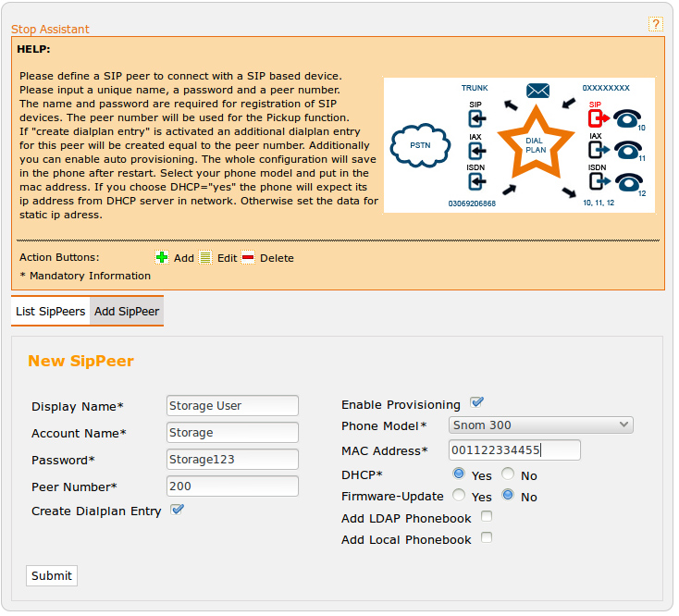This screenshot has width=679, height=616.
Task: Check Add LDAP Phonebook checkbox
Action: coord(487,516)
